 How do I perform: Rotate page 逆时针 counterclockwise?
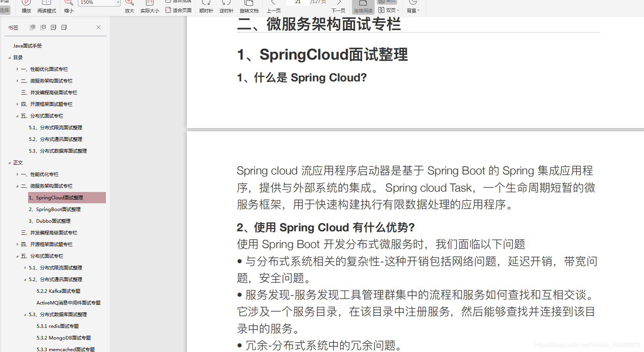(227, 7)
